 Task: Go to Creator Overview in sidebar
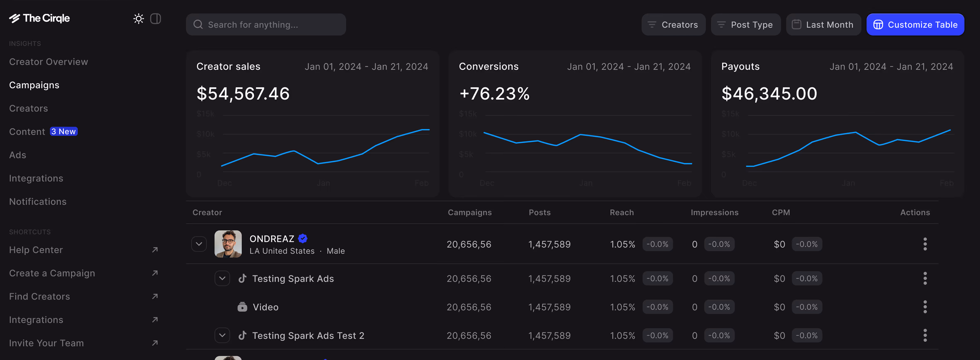[48, 62]
